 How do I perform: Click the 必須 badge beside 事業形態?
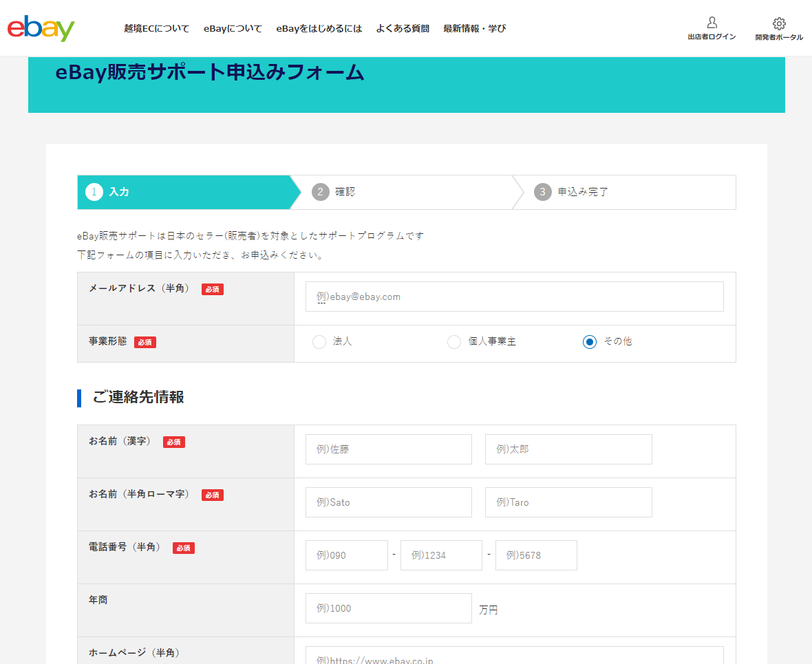click(x=145, y=341)
